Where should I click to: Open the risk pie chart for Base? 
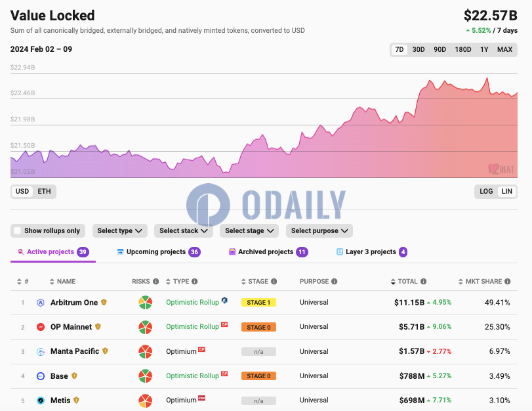(x=145, y=376)
